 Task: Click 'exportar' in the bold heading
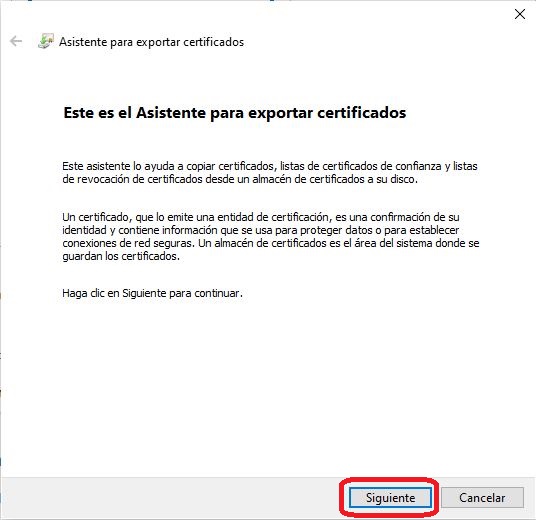[281, 113]
